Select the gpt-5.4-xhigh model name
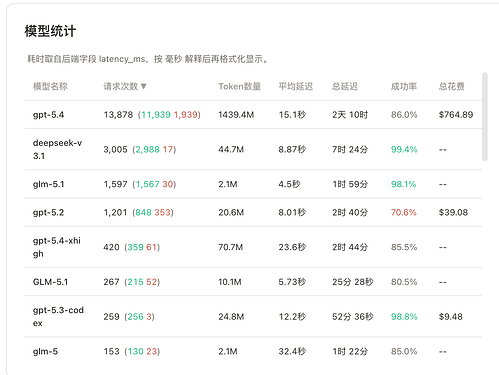This screenshot has width=499, height=375. pos(57,247)
